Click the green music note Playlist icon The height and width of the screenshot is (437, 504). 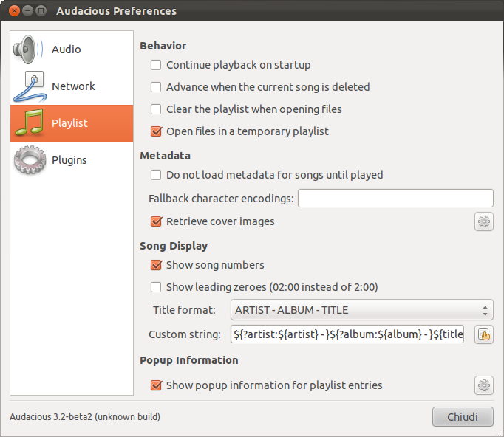(30, 123)
